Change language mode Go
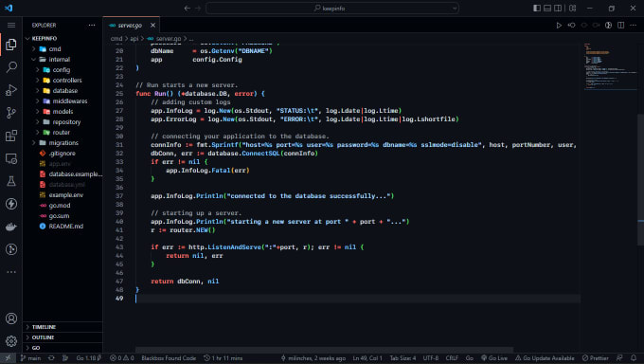 click(x=470, y=358)
